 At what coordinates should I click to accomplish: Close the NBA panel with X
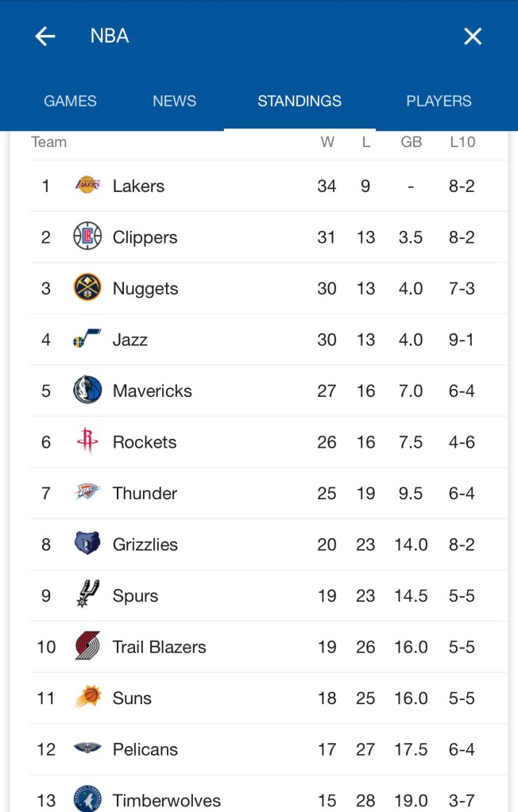tap(473, 36)
